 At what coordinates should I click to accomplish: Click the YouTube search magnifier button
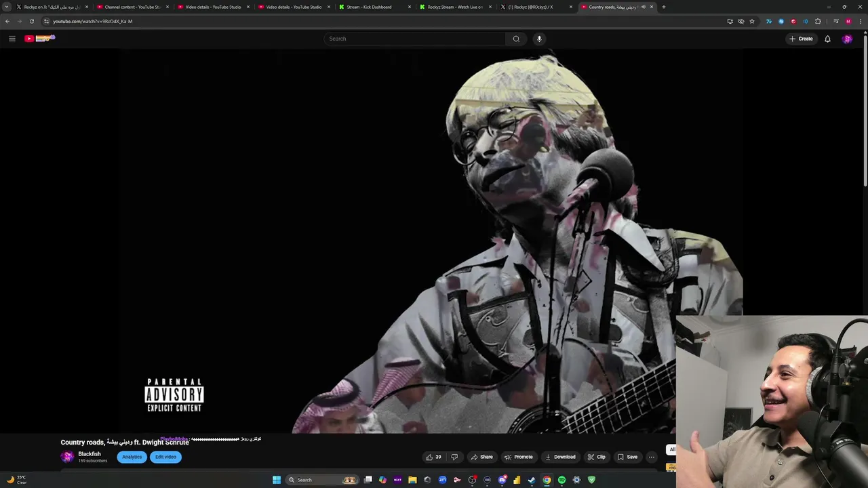pos(516,39)
